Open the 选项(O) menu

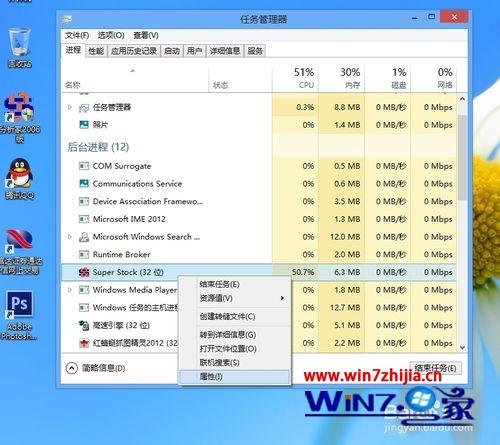tap(111, 35)
